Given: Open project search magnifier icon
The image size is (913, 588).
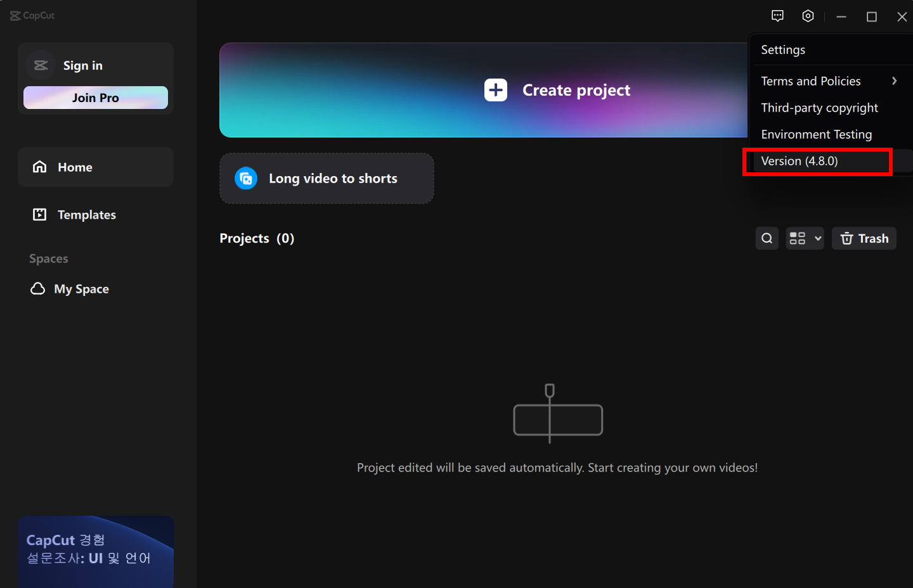Looking at the screenshot, I should [767, 238].
